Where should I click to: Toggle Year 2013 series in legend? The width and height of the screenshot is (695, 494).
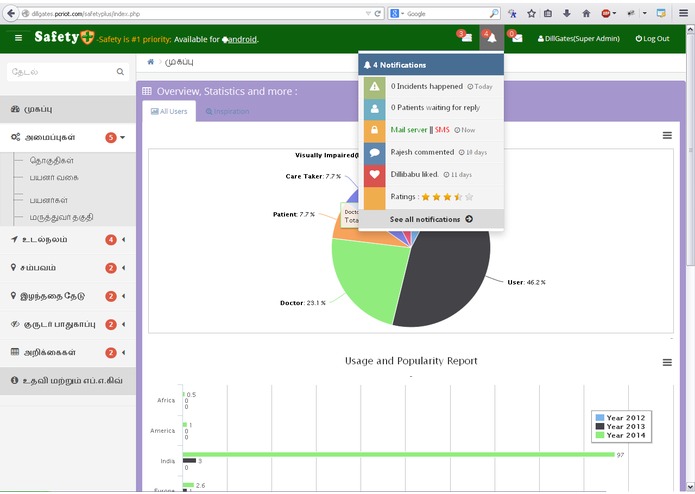tap(620, 426)
